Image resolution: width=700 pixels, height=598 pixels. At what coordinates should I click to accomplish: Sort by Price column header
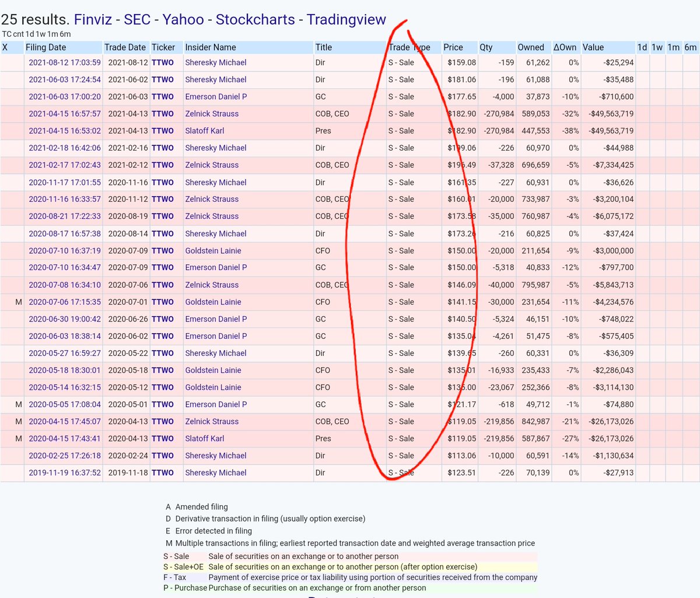coord(453,47)
